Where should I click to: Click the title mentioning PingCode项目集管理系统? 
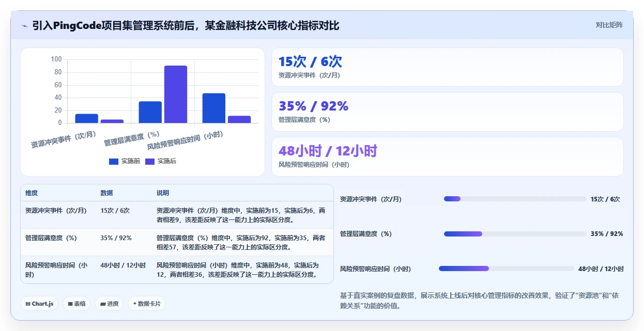(186, 25)
